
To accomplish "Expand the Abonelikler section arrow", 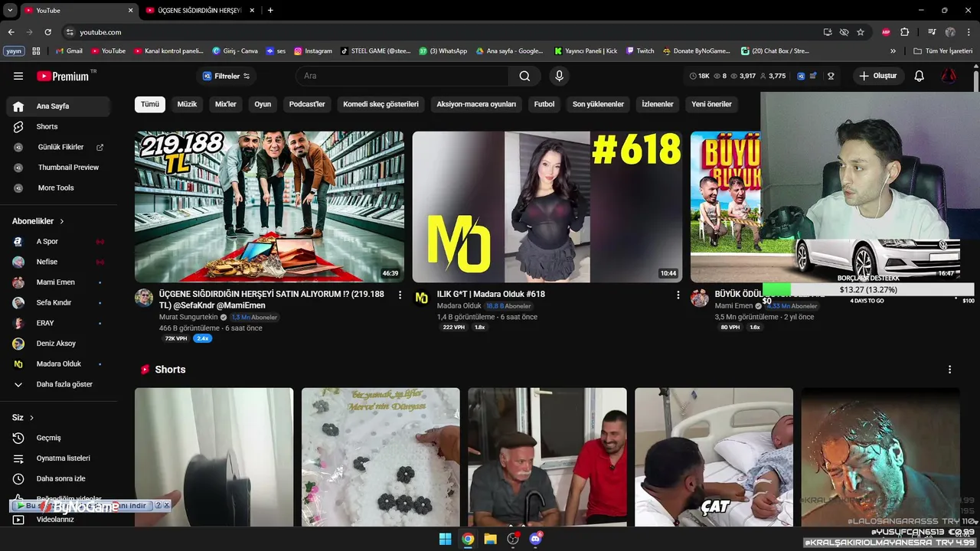I will [x=62, y=221].
